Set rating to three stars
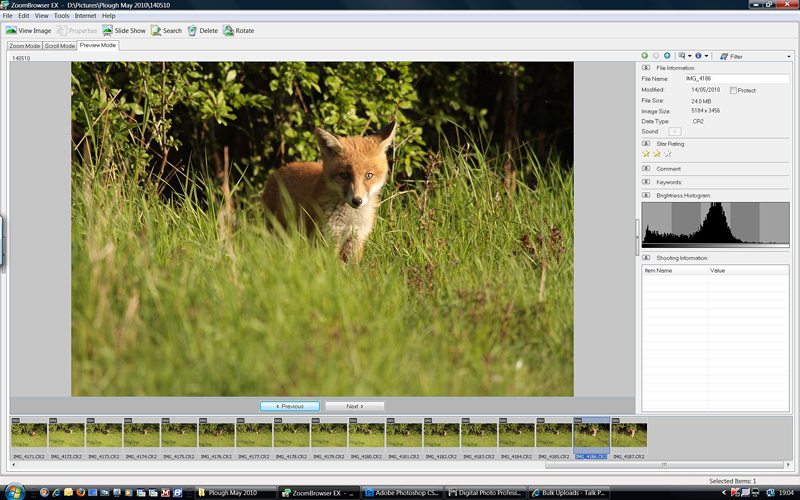800x500 pixels. pyautogui.click(x=668, y=154)
